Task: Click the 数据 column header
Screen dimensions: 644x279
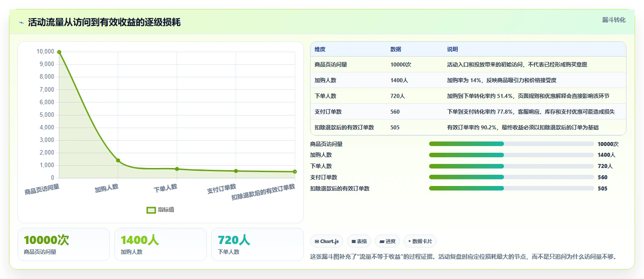Action: [396, 49]
